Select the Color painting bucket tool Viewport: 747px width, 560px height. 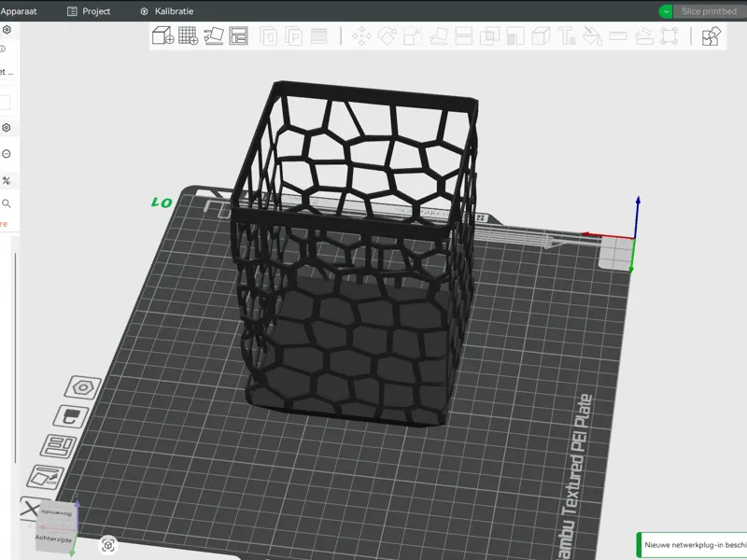tap(592, 36)
